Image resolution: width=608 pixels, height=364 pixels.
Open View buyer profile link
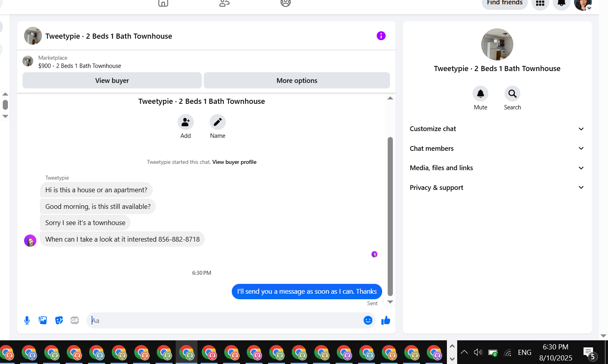click(x=235, y=162)
